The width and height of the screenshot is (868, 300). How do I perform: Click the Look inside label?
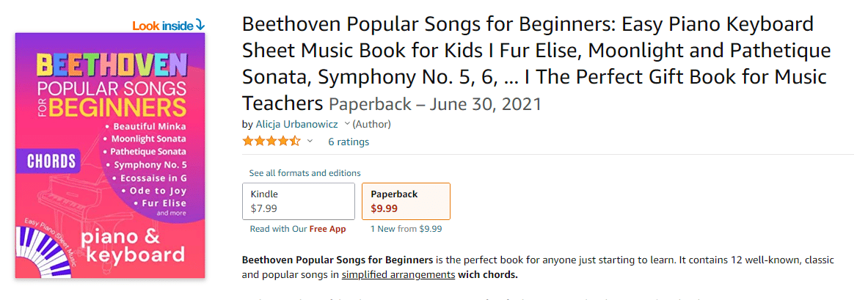163,26
